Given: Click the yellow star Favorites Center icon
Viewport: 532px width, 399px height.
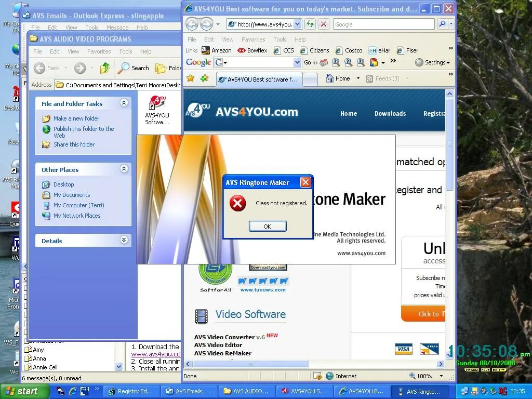Looking at the screenshot, I should pos(191,78).
